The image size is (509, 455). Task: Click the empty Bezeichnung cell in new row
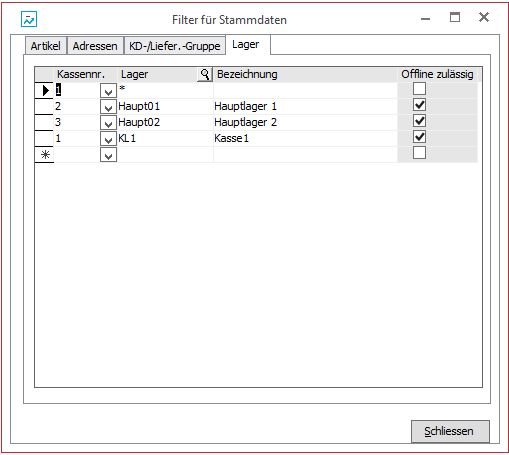tap(305, 155)
